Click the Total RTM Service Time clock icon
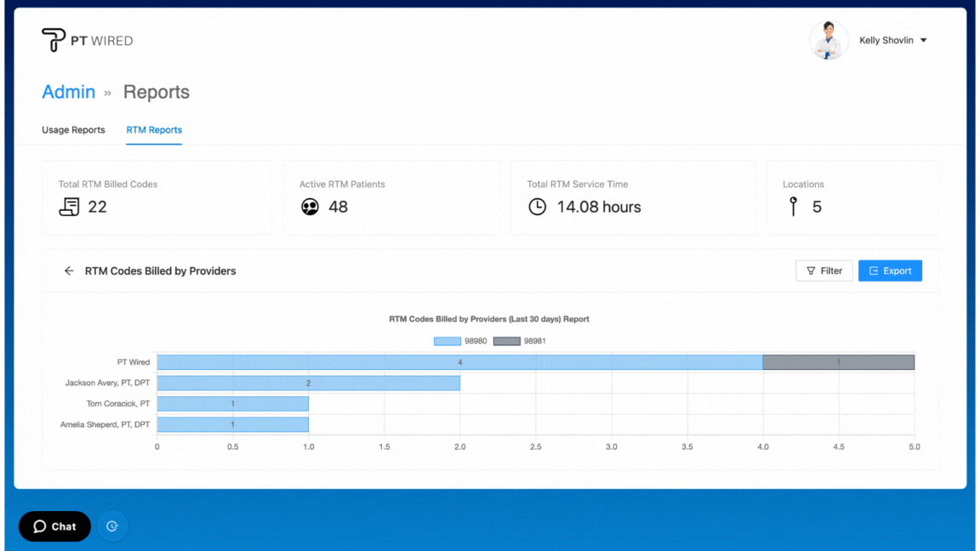This screenshot has height=551, width=980. [538, 207]
